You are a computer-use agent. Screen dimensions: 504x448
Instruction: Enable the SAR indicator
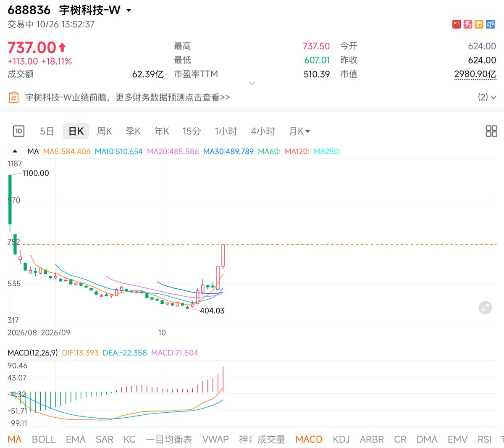pos(105,440)
